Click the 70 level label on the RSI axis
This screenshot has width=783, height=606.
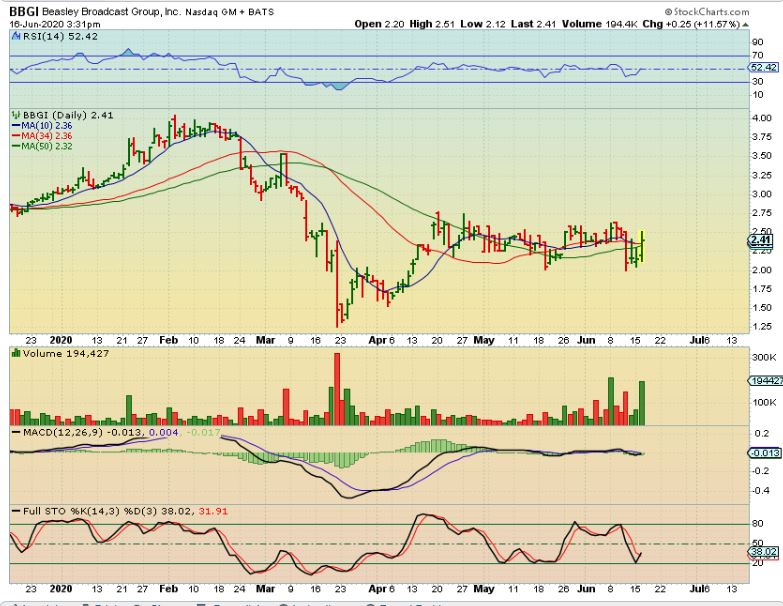[758, 55]
